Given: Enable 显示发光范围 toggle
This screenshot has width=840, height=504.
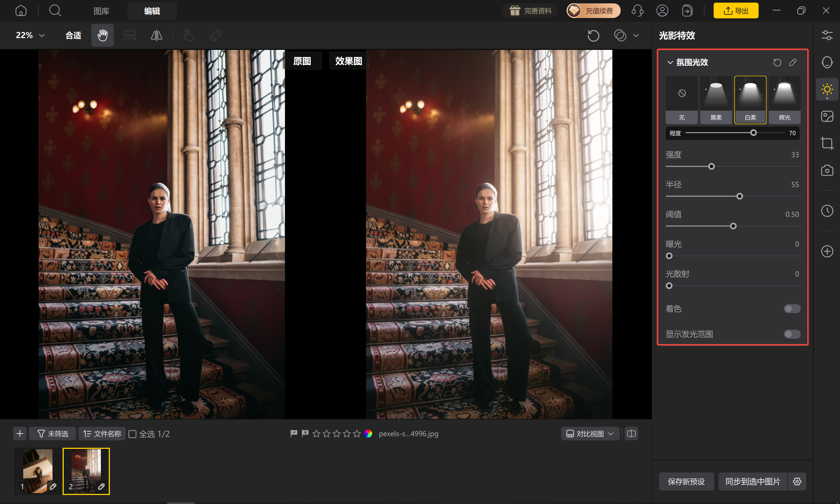Looking at the screenshot, I should (792, 334).
